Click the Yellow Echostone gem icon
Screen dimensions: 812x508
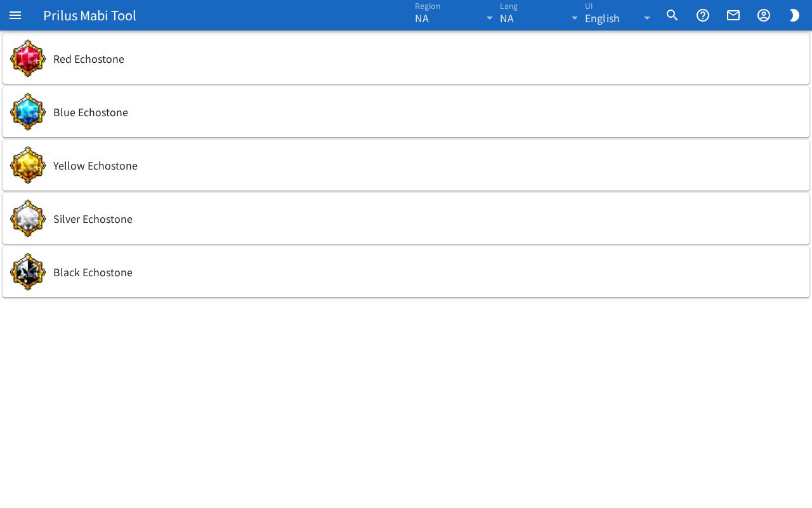click(28, 165)
